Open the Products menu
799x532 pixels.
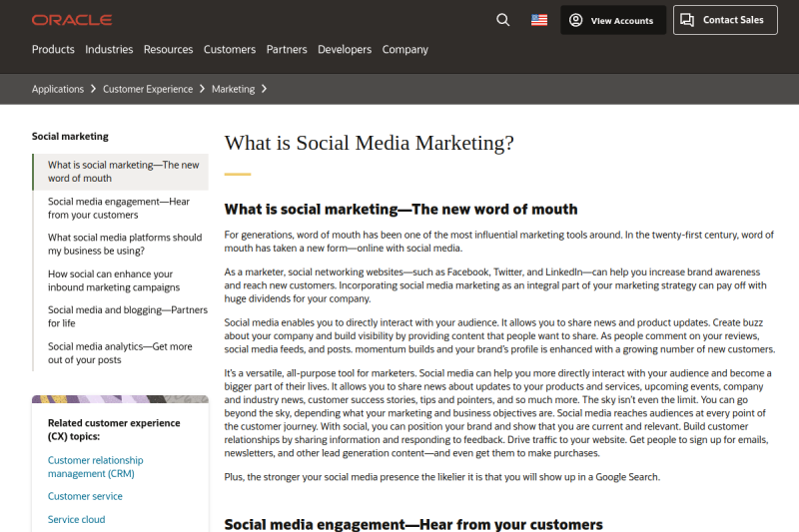pyautogui.click(x=53, y=49)
